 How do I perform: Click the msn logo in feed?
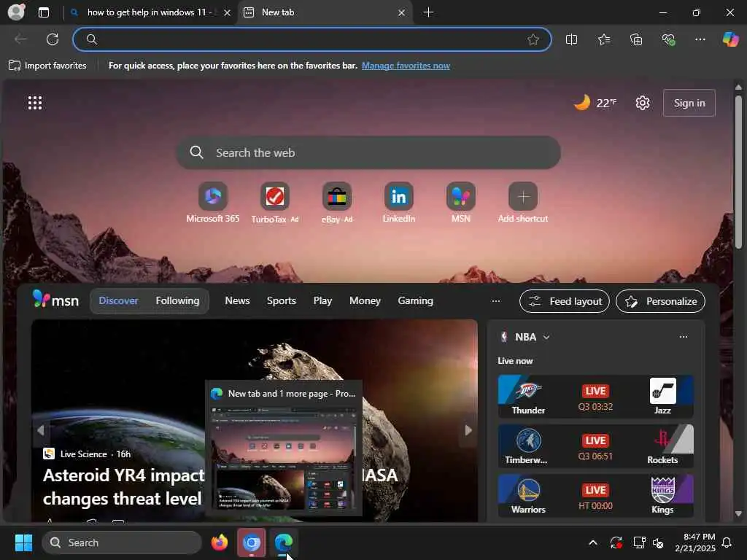coord(55,300)
